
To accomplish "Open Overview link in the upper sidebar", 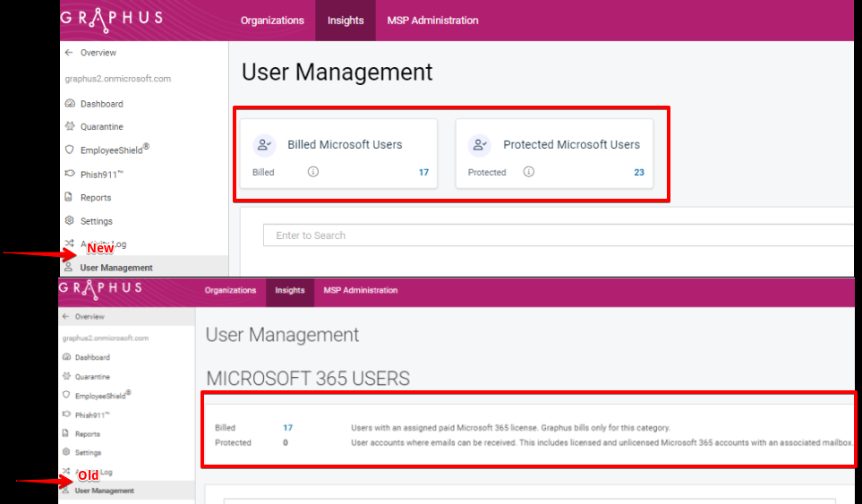I will 98,53.
